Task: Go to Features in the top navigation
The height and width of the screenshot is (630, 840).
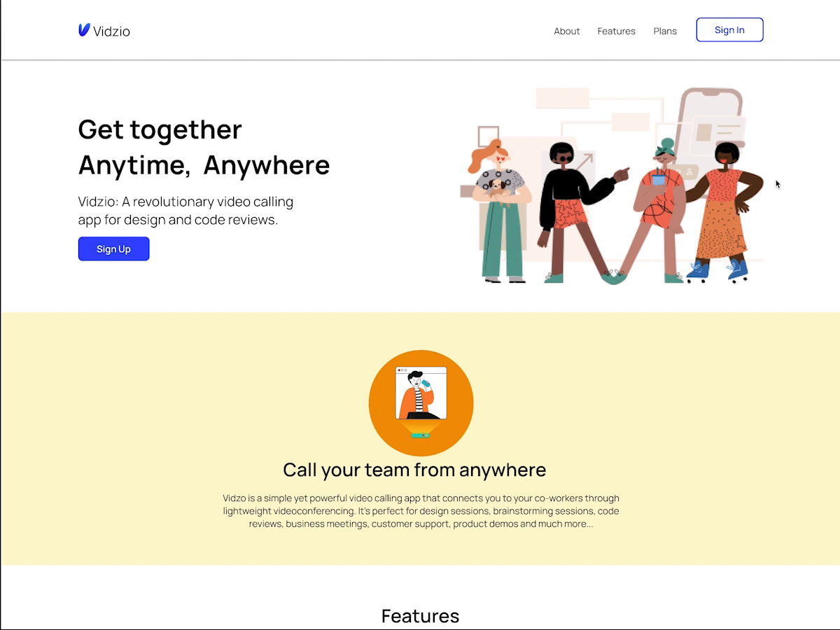Action: click(617, 31)
